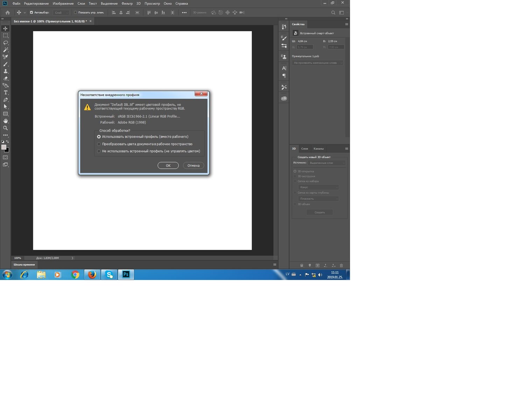Select the Clone Stamp tool
Screen dimensions: 525x420
click(5, 71)
